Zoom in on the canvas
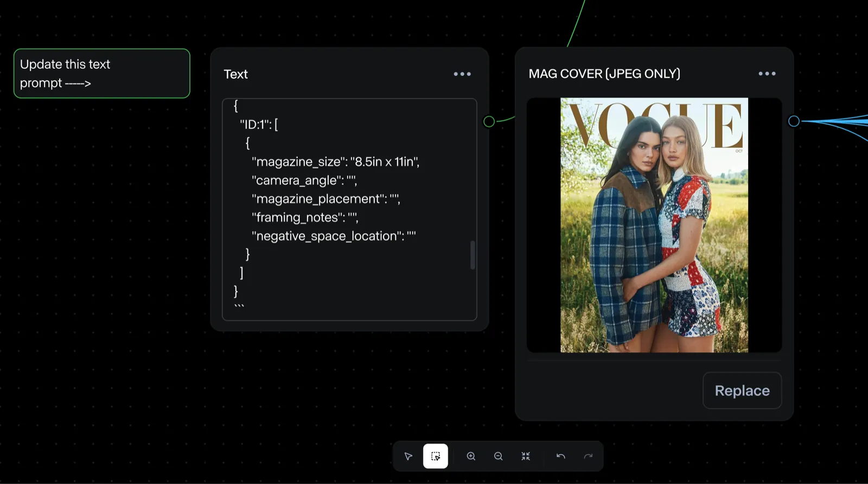This screenshot has height=484, width=868. point(471,456)
